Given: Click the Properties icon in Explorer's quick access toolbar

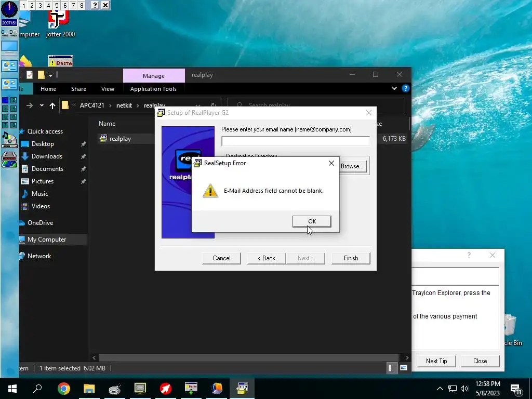Looking at the screenshot, I should click(x=30, y=75).
